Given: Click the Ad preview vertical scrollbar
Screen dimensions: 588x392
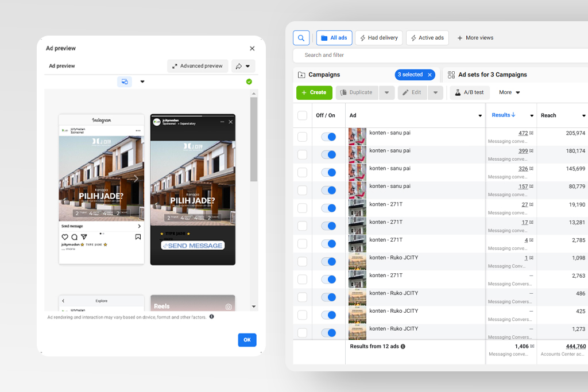Looking at the screenshot, I should (254, 139).
